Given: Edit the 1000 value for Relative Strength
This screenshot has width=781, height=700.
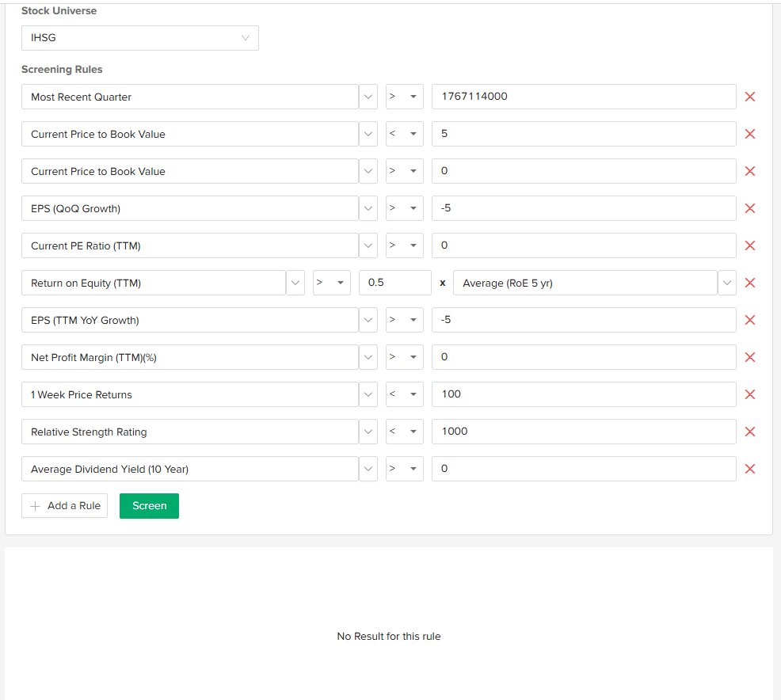Looking at the screenshot, I should [584, 432].
